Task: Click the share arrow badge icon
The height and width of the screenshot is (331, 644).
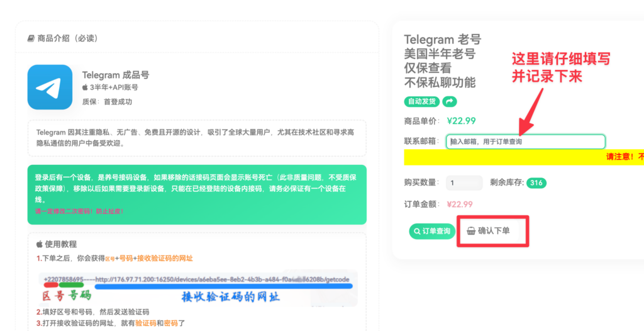Action: point(449,101)
